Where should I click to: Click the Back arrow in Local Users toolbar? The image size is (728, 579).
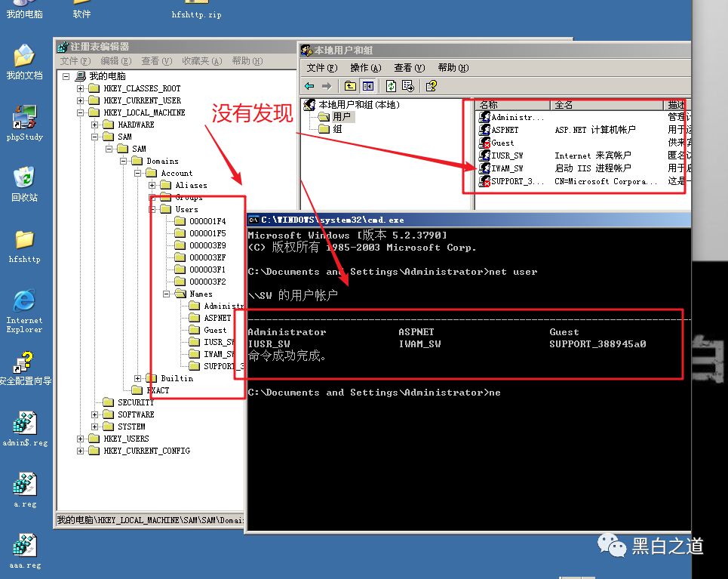pos(309,86)
